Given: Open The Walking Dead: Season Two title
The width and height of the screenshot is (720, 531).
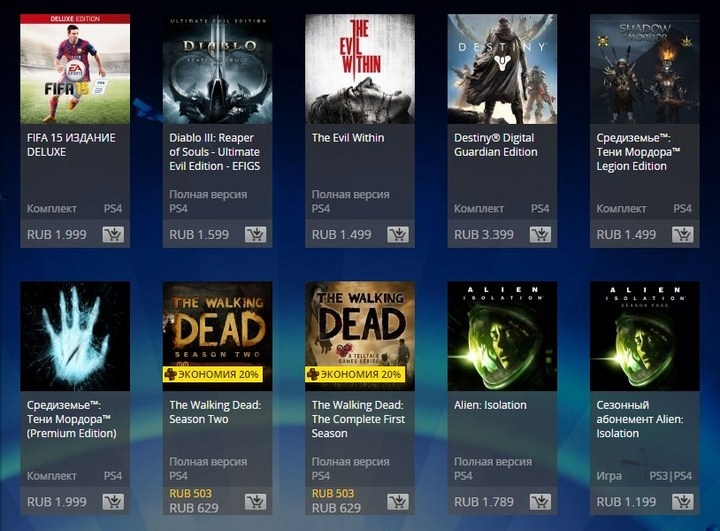Looking at the screenshot, I should click(x=215, y=412).
